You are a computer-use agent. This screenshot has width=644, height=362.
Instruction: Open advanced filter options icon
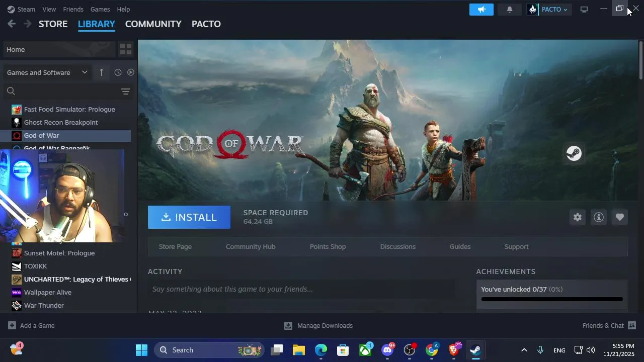point(126,92)
